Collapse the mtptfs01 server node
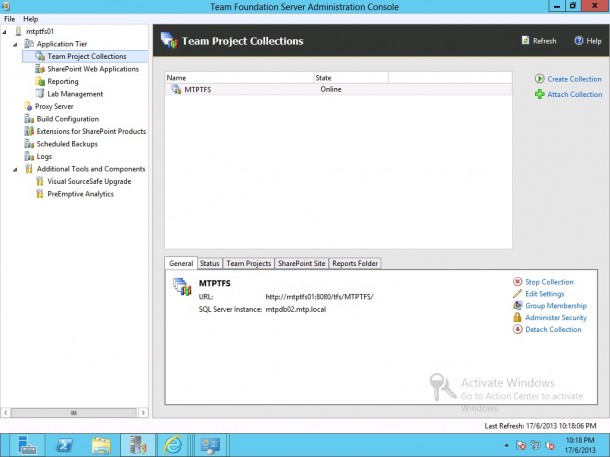 click(x=5, y=32)
